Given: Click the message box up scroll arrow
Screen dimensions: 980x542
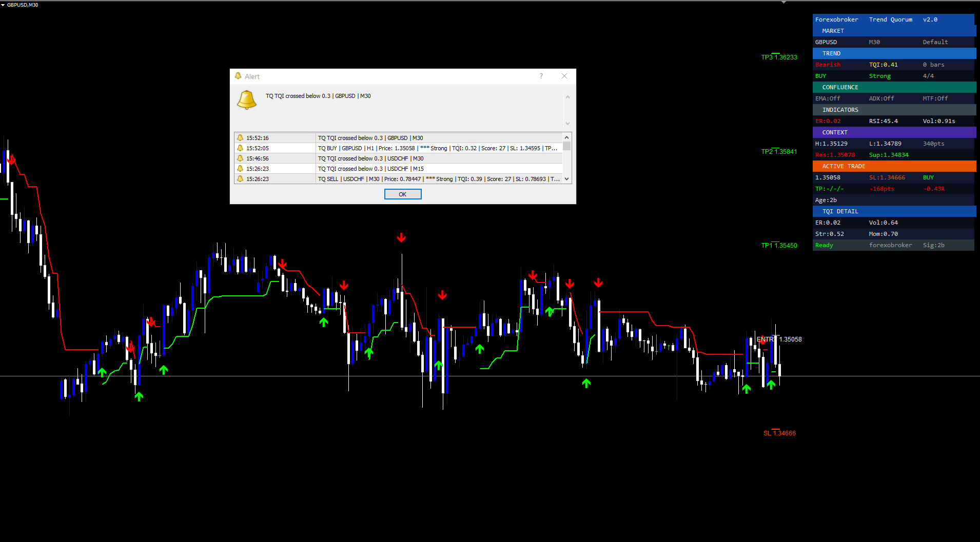Looking at the screenshot, I should click(x=567, y=97).
